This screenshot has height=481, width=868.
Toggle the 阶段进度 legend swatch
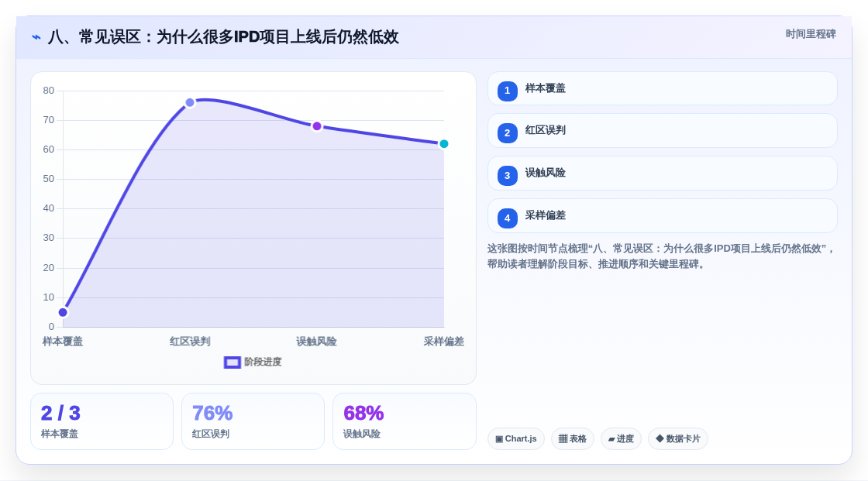point(232,362)
